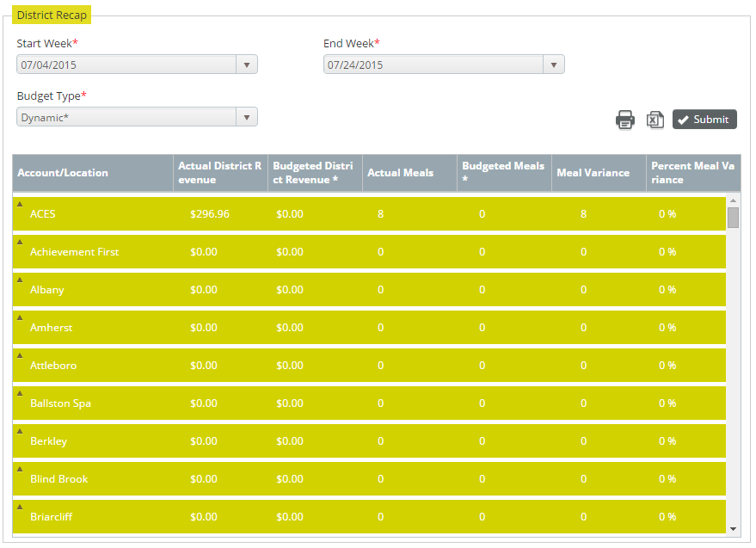Screen dimensions: 756x548
Task: Expand the Ballston Spa row
Action: (x=20, y=392)
